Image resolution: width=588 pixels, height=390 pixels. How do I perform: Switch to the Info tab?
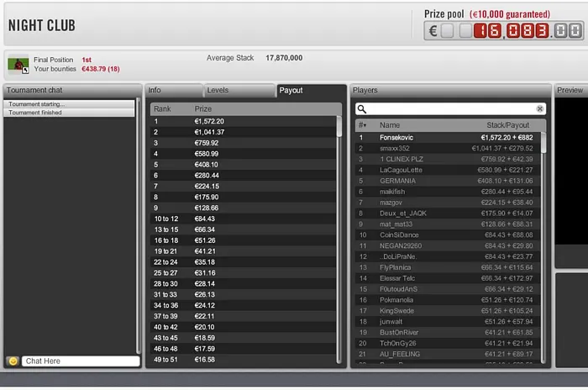pyautogui.click(x=174, y=90)
